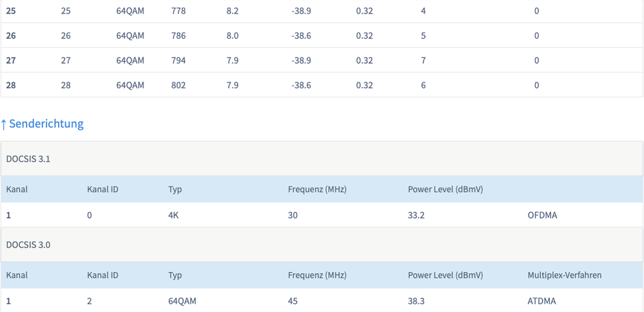The image size is (644, 312).
Task: Click the ATDMA value in DOCSIS 3.0 row
Action: tap(542, 301)
